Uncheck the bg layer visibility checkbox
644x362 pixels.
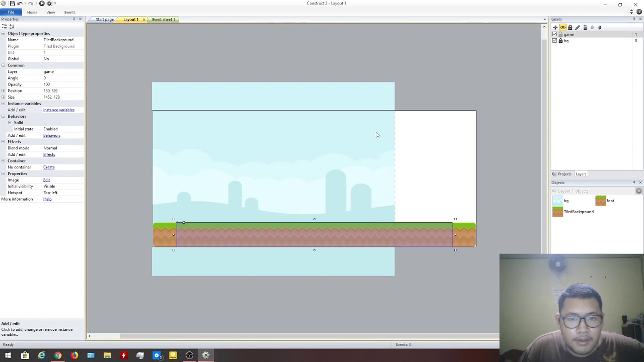tap(555, 41)
